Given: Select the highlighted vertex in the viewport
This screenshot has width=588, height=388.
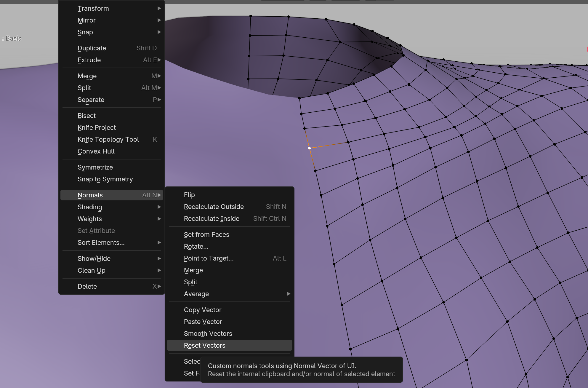Looking at the screenshot, I should point(310,148).
